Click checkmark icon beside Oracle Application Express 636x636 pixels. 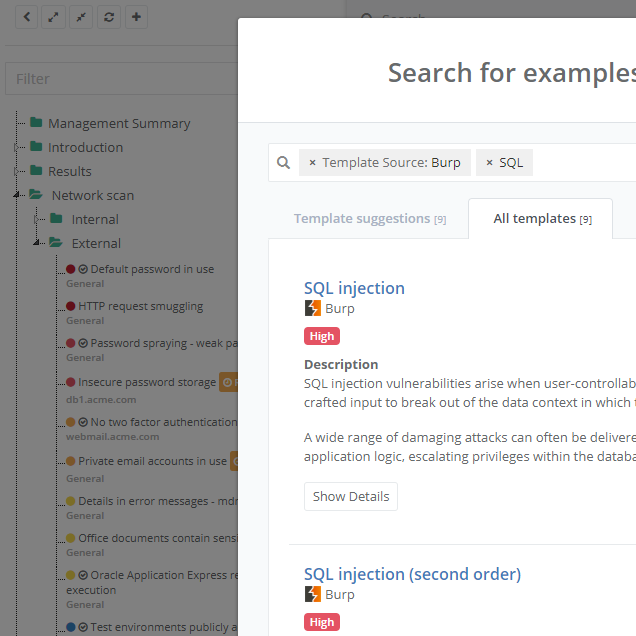(x=83, y=575)
